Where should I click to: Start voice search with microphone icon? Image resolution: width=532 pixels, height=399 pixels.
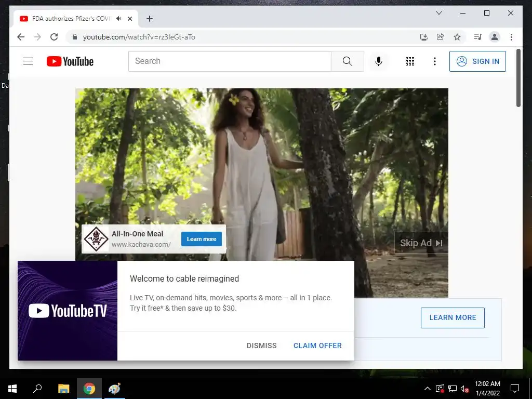point(379,61)
